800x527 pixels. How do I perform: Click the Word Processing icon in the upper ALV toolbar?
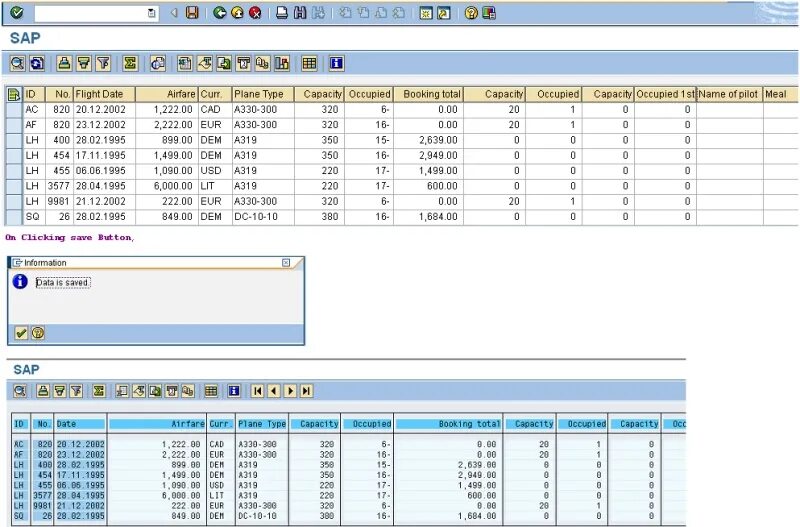(x=205, y=63)
